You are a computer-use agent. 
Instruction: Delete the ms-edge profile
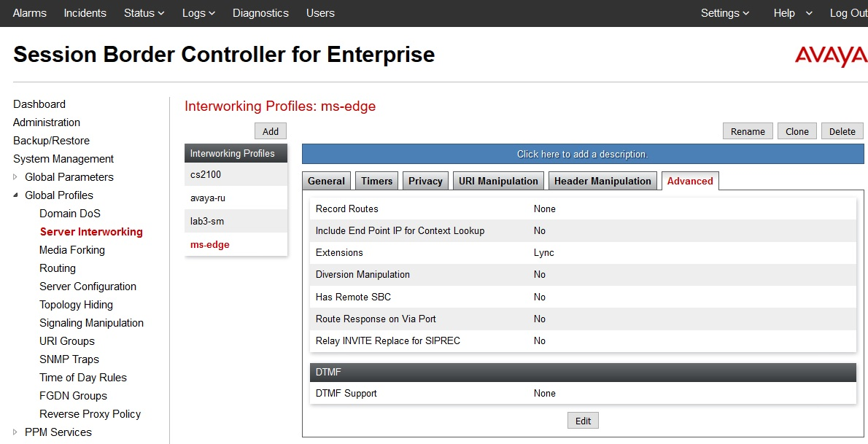tap(842, 131)
